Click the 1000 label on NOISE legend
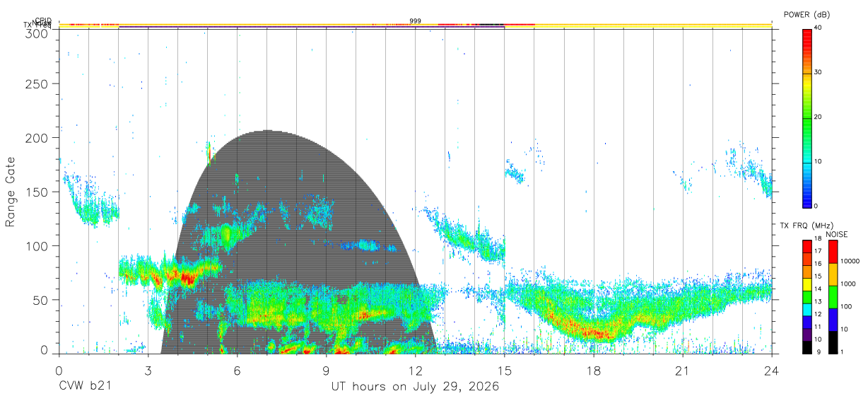The width and height of the screenshot is (868, 401). [849, 284]
